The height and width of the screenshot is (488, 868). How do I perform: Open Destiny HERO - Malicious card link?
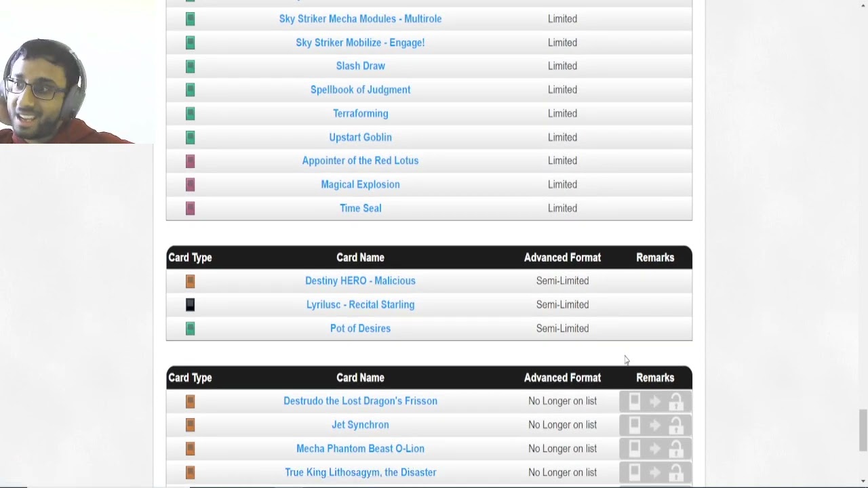[360, 281]
